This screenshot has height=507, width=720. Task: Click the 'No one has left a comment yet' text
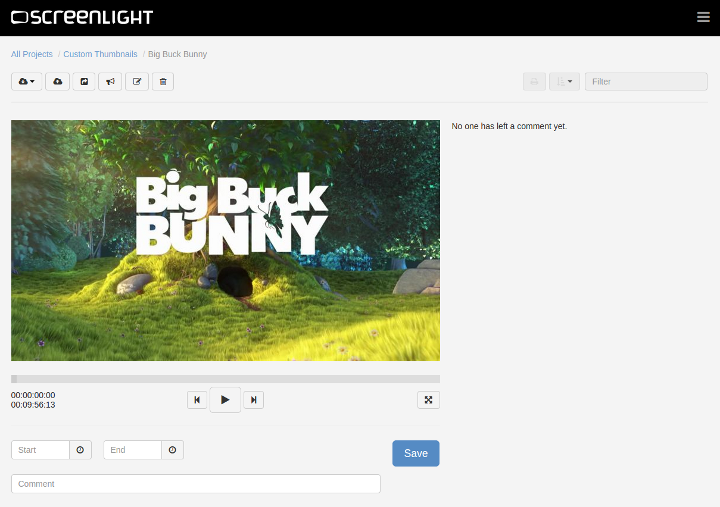509,126
